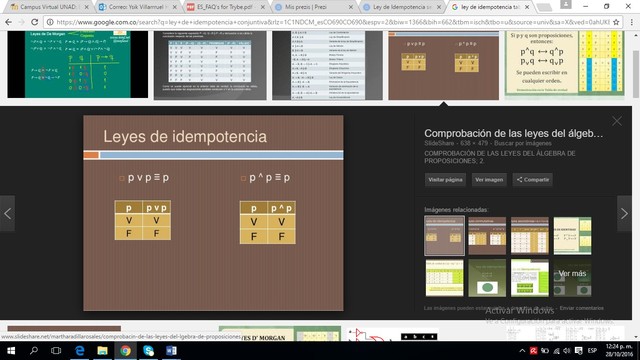Viewport: 640px width, 360px height.
Task: Close the image preview panel
Action: tap(617, 121)
